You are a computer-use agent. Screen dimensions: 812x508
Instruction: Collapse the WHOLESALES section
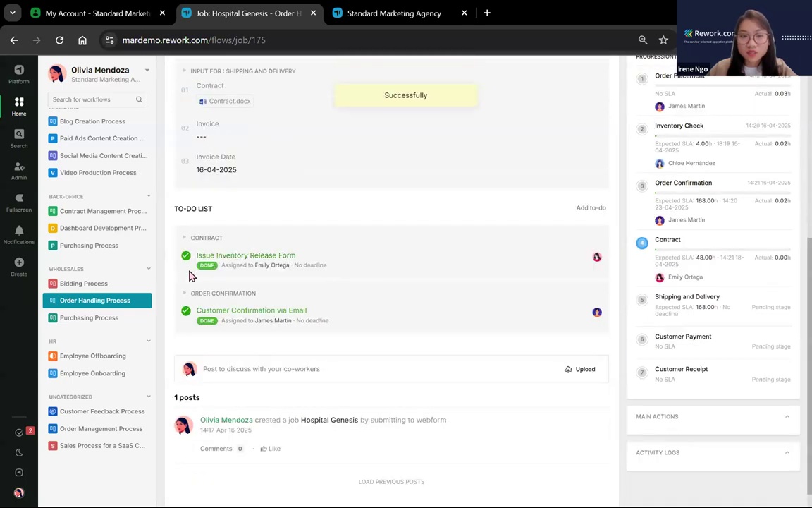pyautogui.click(x=149, y=269)
